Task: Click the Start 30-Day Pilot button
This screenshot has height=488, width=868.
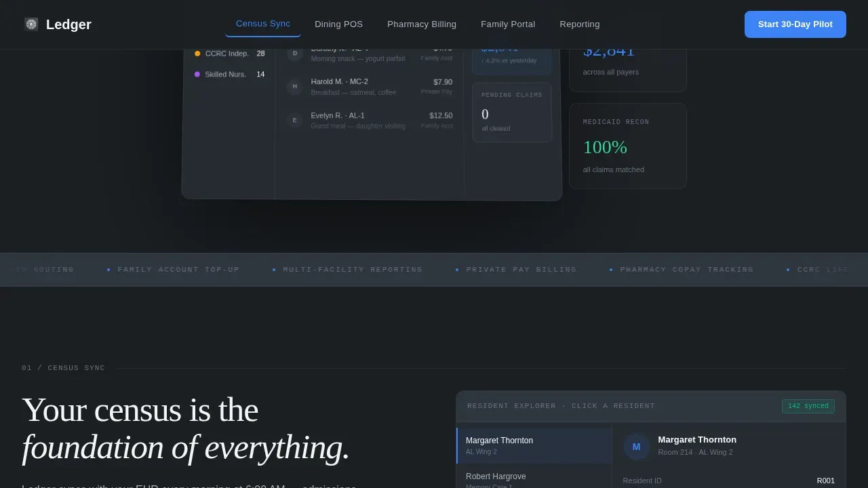Action: [x=795, y=24]
